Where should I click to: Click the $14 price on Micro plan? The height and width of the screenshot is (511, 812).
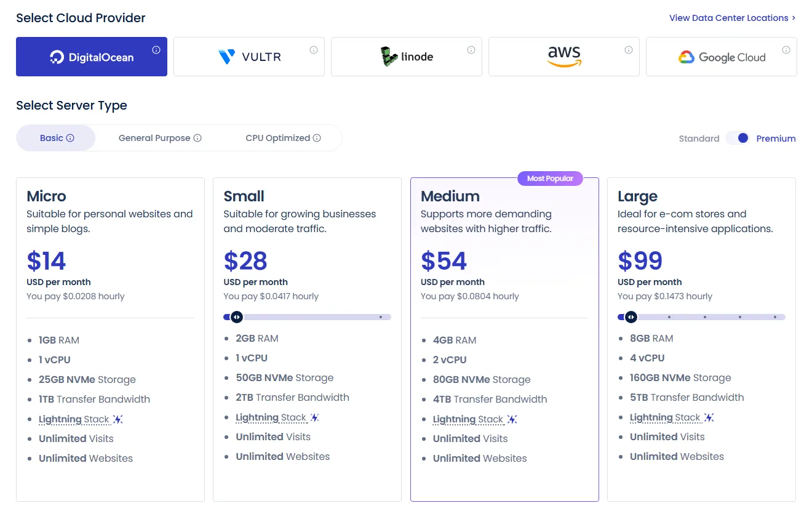46,261
